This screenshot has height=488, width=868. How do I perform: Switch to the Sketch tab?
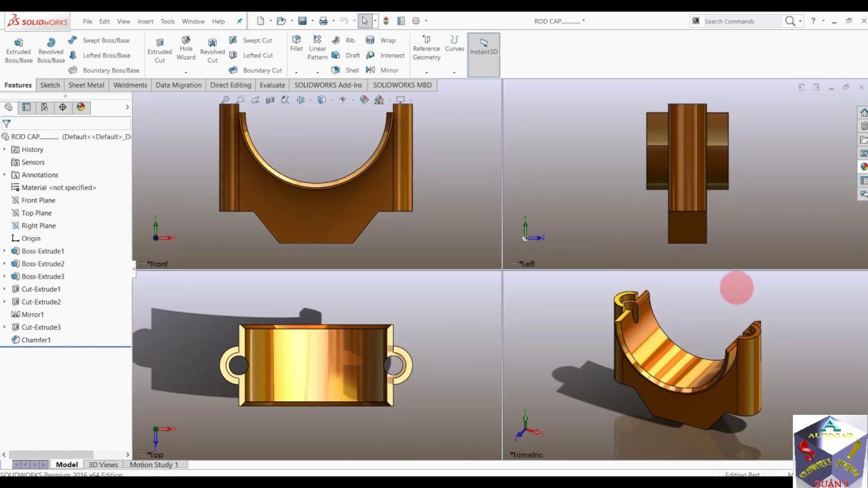pyautogui.click(x=50, y=85)
